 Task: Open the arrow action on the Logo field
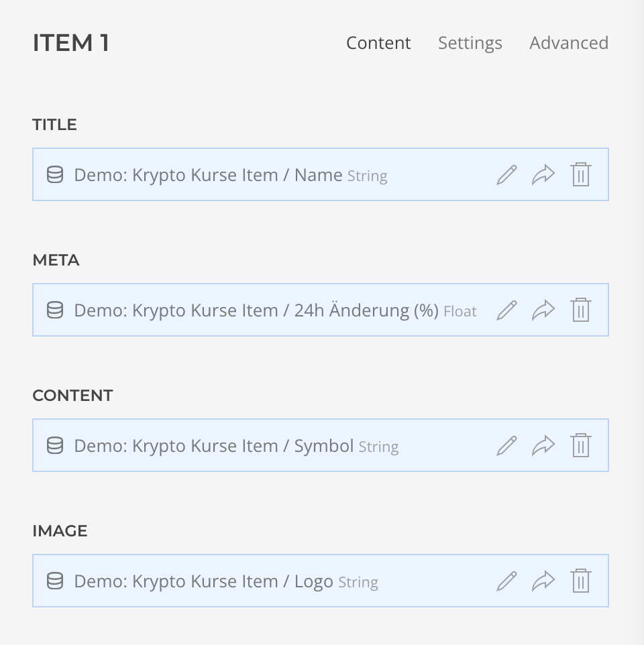(543, 581)
